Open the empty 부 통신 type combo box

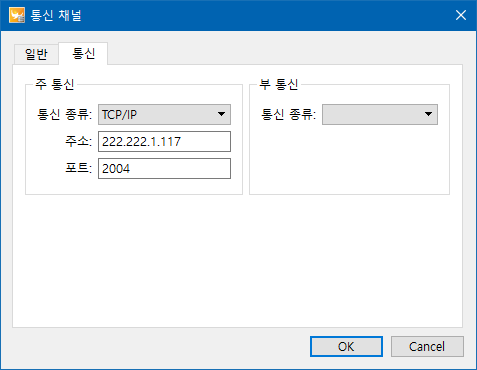[380, 114]
